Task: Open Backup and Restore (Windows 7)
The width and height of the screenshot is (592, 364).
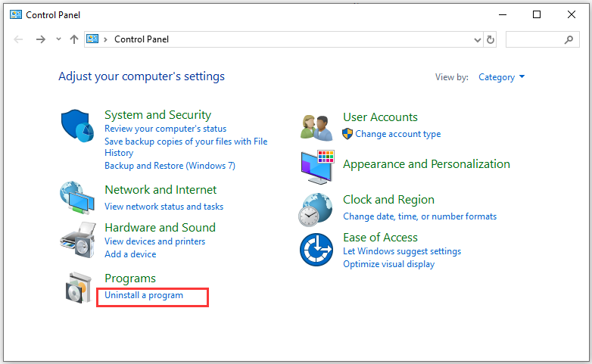Action: 170,166
